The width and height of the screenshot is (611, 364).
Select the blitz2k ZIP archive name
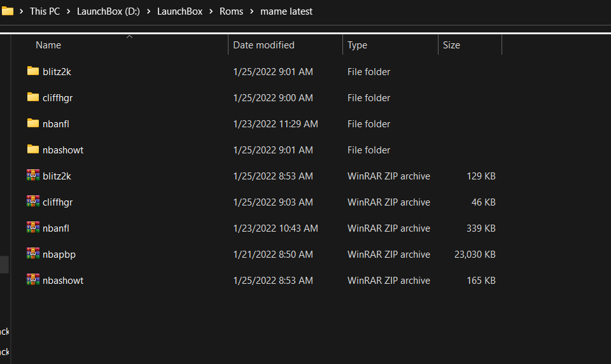pyautogui.click(x=57, y=176)
